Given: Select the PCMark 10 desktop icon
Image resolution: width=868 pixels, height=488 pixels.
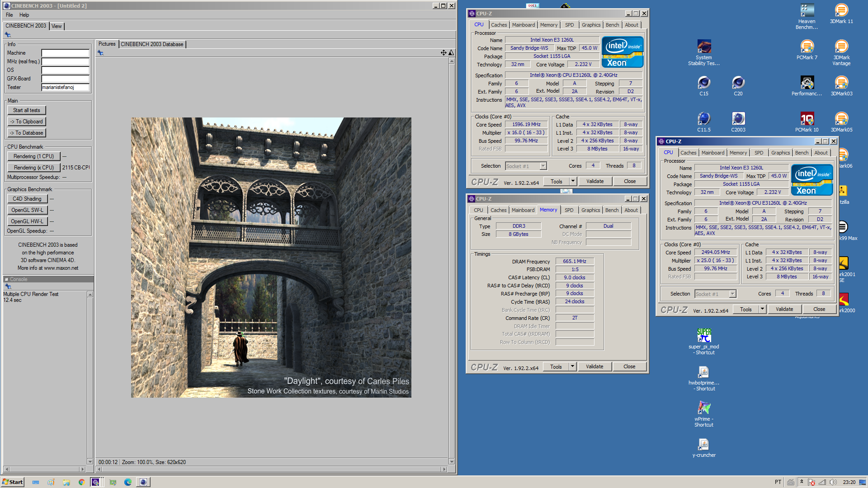Looking at the screenshot, I should pyautogui.click(x=807, y=122).
